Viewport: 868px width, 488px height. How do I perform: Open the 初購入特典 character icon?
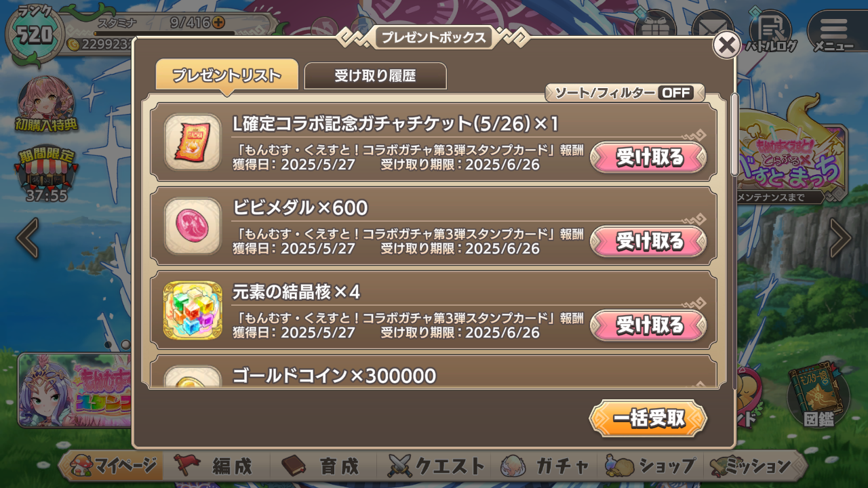pos(46,104)
